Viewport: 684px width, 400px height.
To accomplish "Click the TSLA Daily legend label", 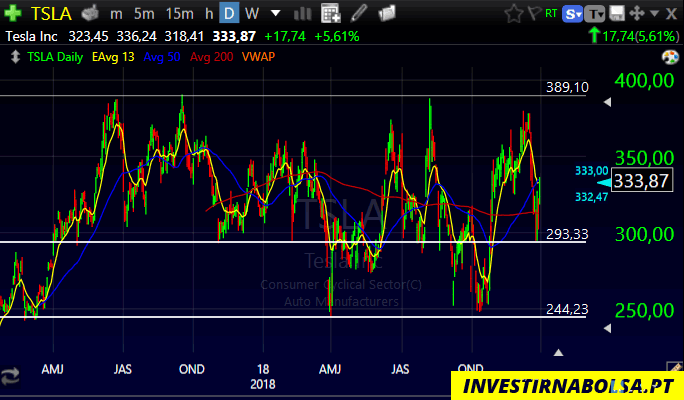I will tap(55, 57).
